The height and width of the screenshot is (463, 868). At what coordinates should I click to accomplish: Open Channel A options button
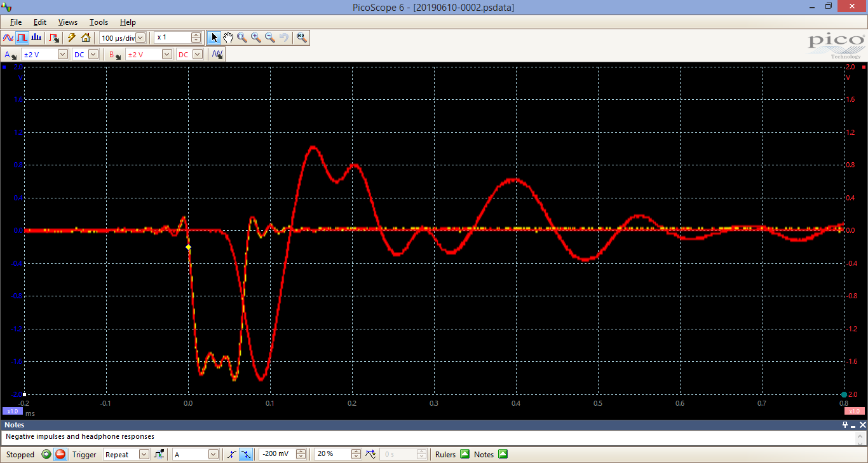[11, 55]
